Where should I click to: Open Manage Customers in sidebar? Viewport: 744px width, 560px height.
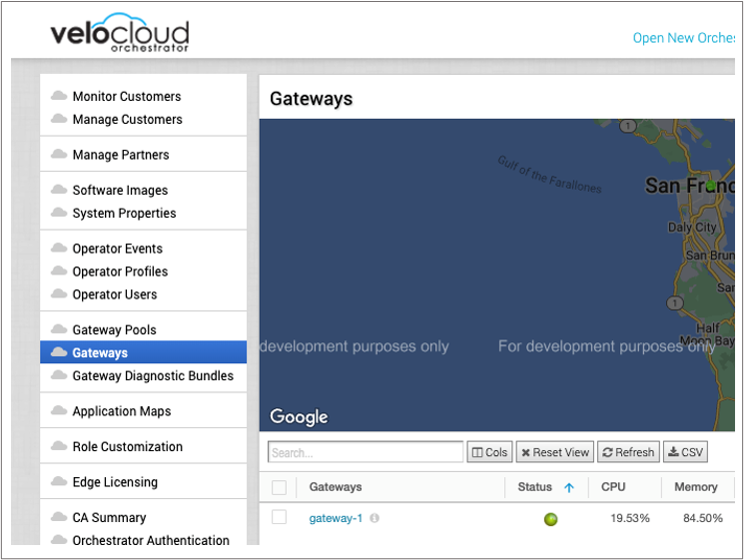[x=127, y=120]
